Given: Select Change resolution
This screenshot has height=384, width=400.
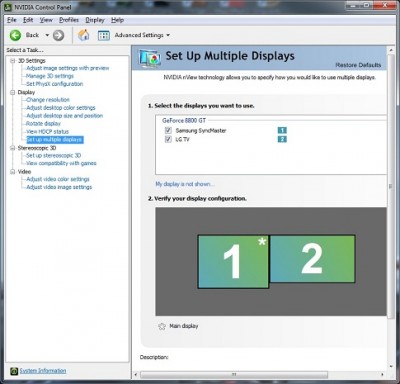Looking at the screenshot, I should pyautogui.click(x=48, y=100).
